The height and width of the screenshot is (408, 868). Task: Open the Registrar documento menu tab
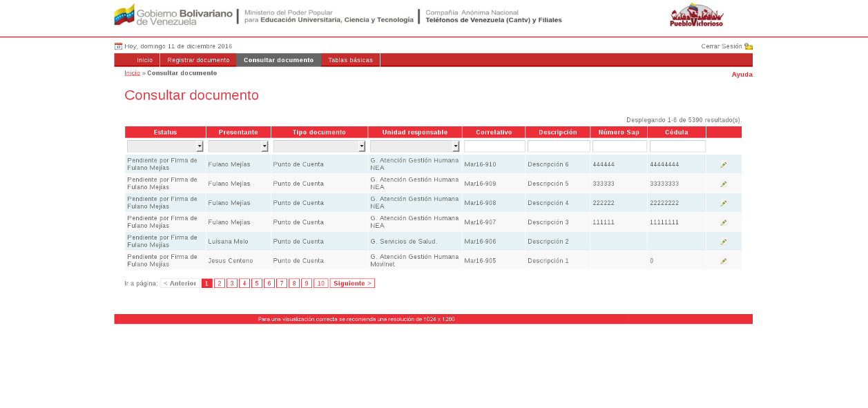[x=198, y=60]
